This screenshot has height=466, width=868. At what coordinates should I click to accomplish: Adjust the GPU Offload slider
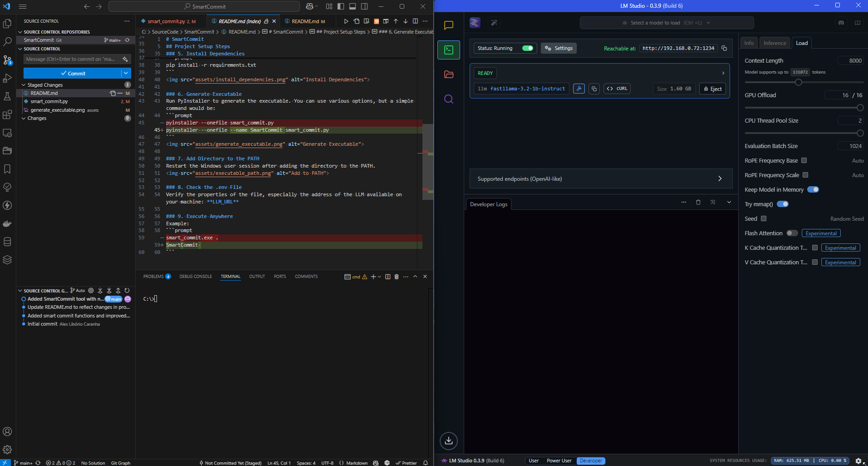click(860, 108)
